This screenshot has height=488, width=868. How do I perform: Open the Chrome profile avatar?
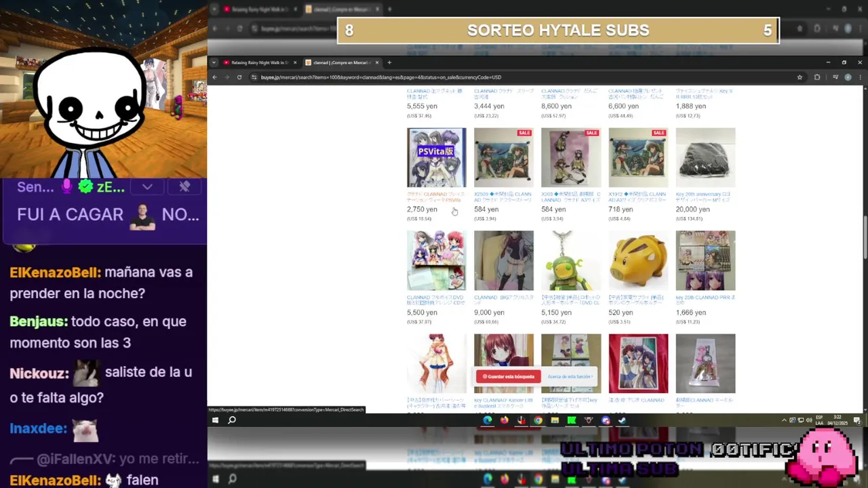click(x=848, y=77)
